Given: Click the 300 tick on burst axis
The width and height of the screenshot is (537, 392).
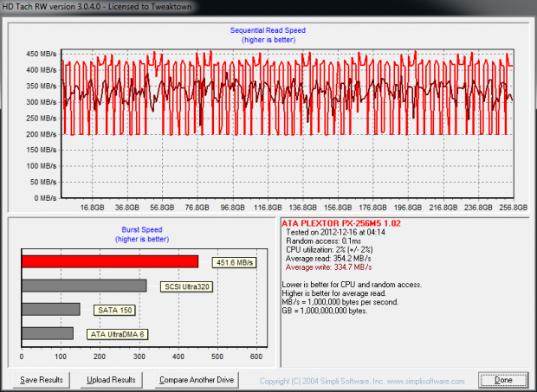Looking at the screenshot, I should (x=139, y=357).
